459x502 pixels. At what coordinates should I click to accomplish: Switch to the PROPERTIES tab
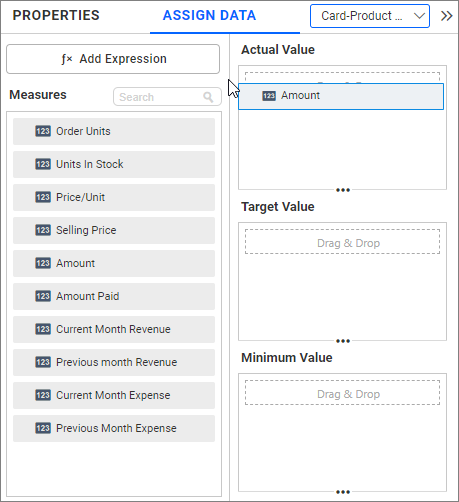[x=56, y=15]
